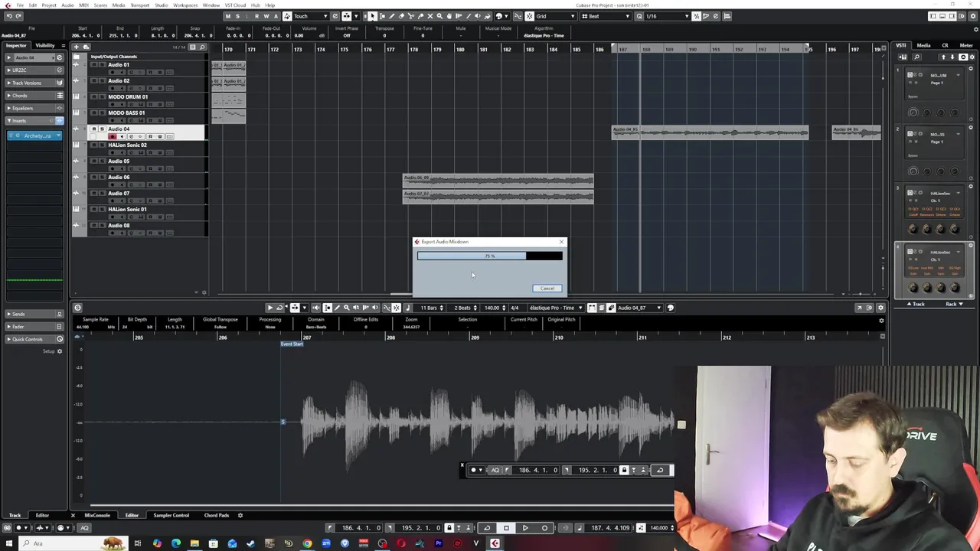Select the HALion Sonic 02 track
Screen dimensions: 980x551
(x=127, y=145)
